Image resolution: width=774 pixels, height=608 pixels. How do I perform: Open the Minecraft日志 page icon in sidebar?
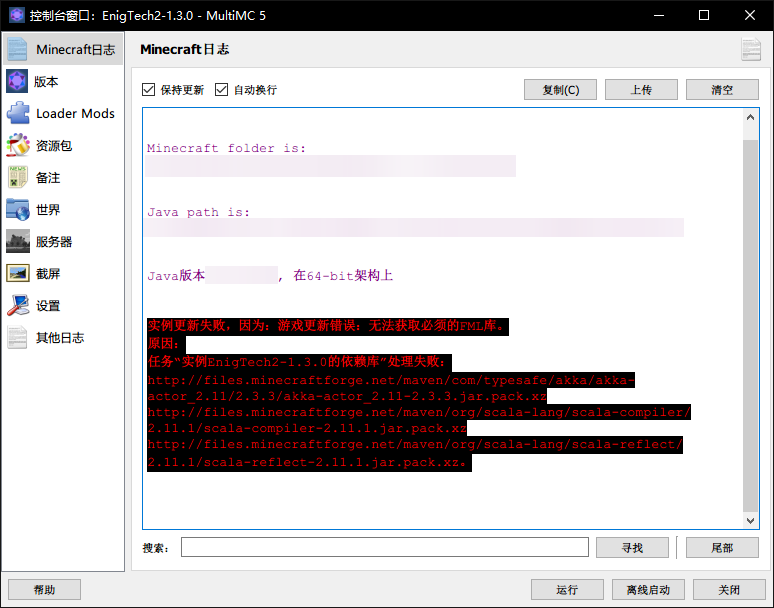point(18,49)
